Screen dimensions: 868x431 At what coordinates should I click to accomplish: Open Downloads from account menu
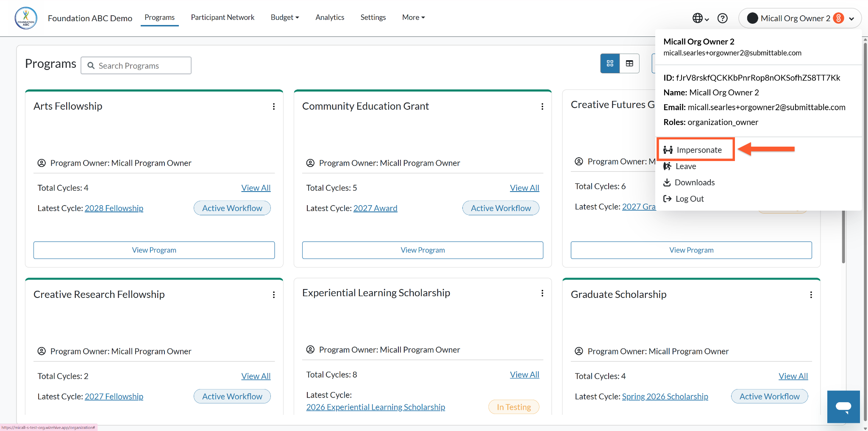pyautogui.click(x=689, y=182)
